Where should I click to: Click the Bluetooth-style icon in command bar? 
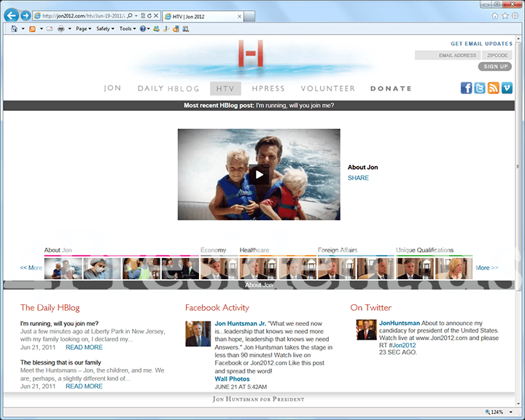click(x=166, y=29)
